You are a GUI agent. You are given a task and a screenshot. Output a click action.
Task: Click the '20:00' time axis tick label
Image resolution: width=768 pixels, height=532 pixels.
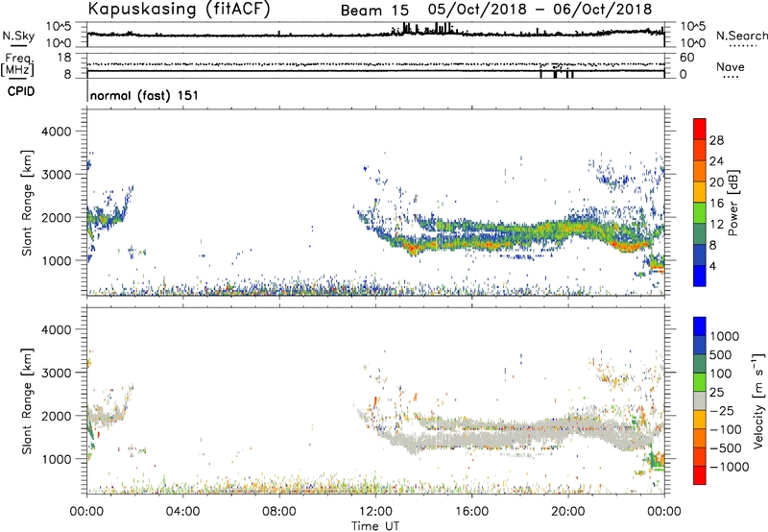pos(567,512)
